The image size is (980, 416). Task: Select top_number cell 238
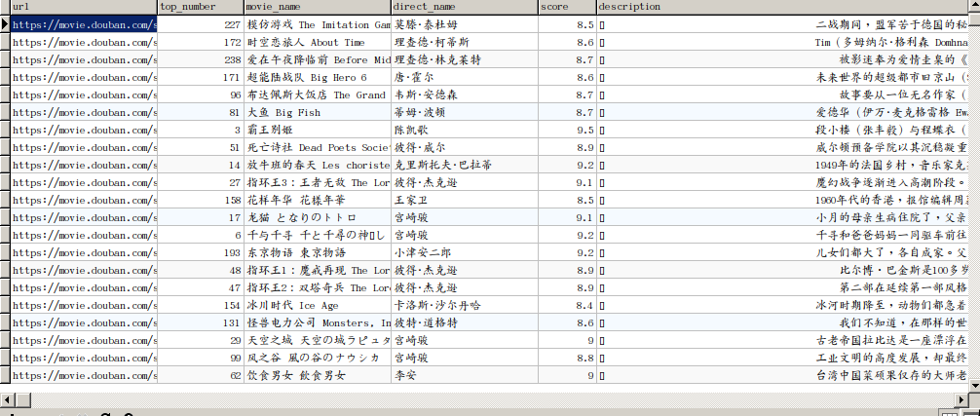click(x=201, y=60)
